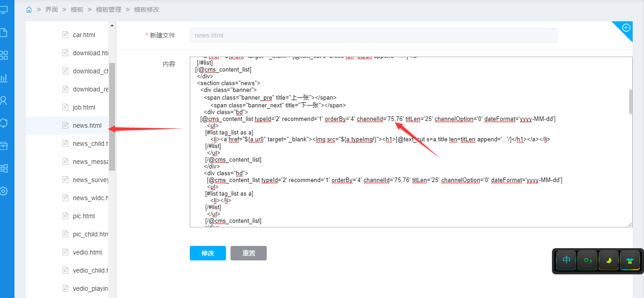Select news.html in template list
The image size is (644, 298).
pyautogui.click(x=87, y=125)
